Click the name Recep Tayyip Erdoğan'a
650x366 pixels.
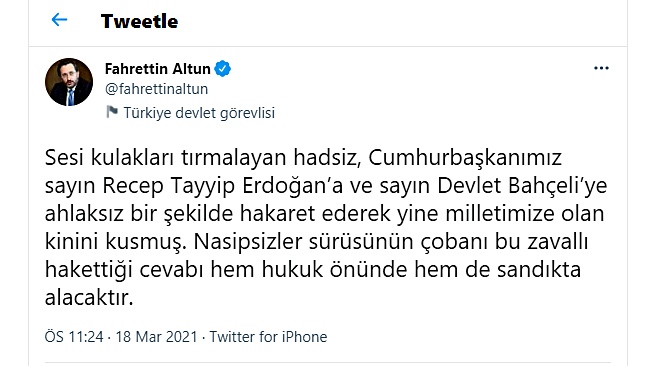(223, 186)
